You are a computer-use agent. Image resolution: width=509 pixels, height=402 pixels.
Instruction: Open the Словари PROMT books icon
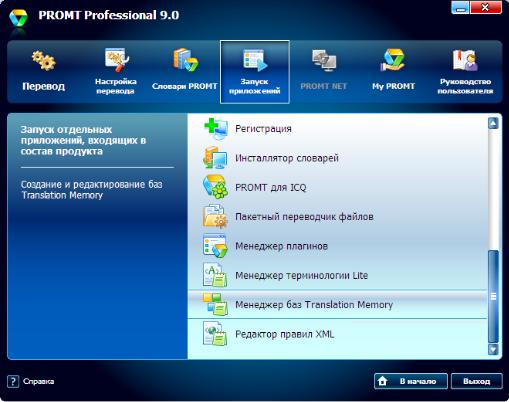pyautogui.click(x=185, y=60)
